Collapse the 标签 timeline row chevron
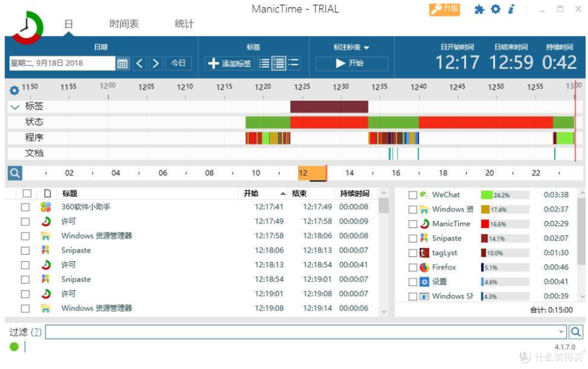The width and height of the screenshot is (588, 369). point(15,107)
